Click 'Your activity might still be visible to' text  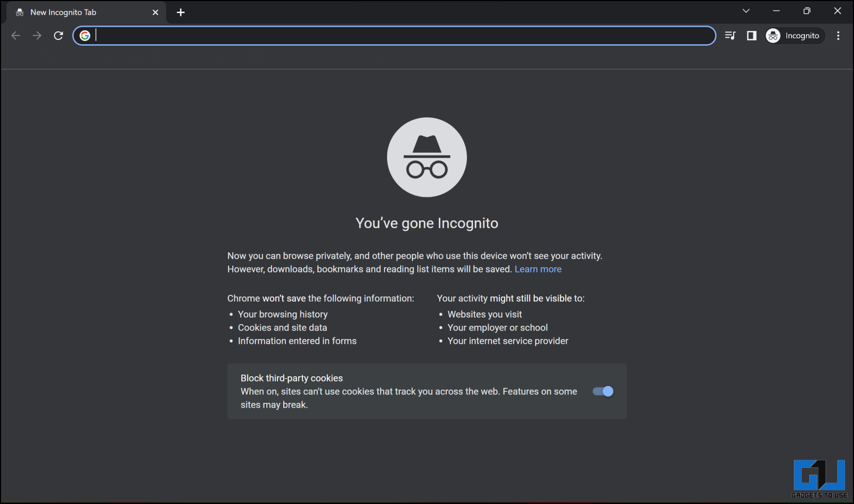[x=511, y=299]
